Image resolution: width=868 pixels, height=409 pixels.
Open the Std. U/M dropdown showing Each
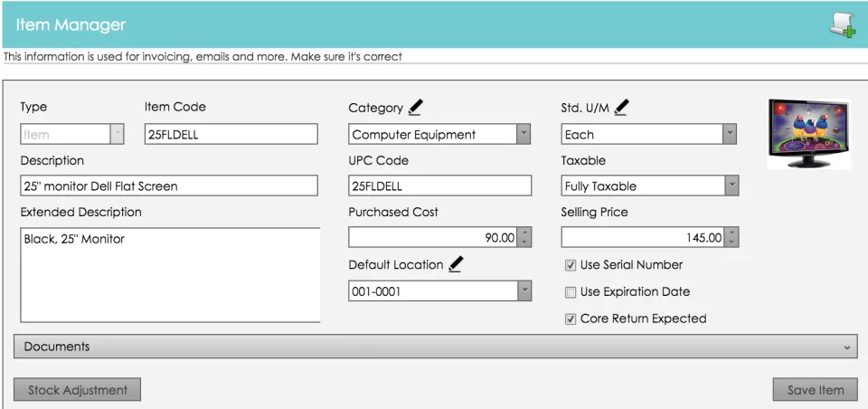pos(649,134)
